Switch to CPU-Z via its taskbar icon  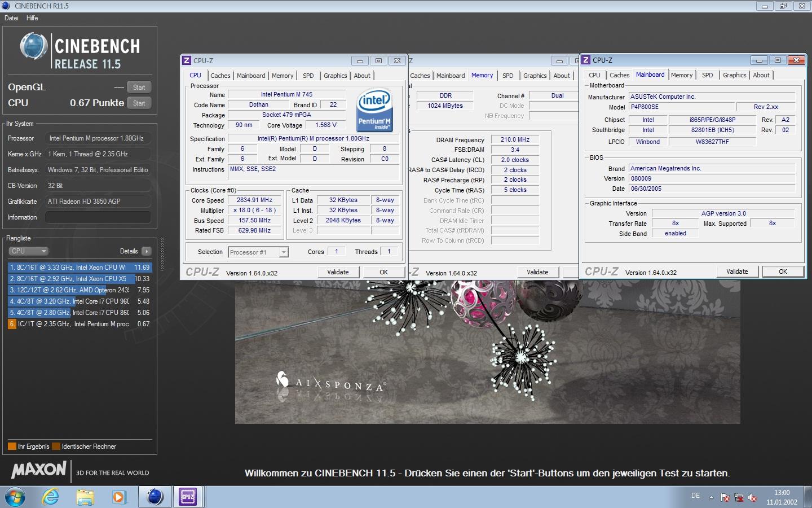[188, 497]
